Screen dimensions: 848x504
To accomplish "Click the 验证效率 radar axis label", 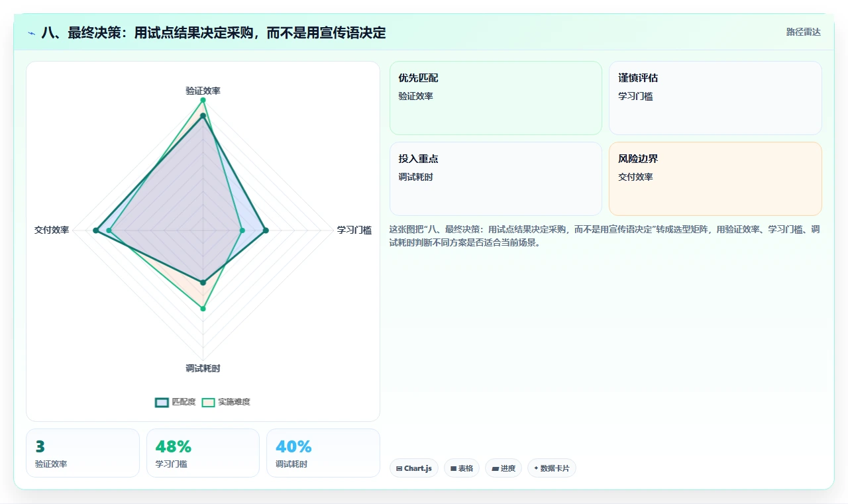I will tap(203, 91).
